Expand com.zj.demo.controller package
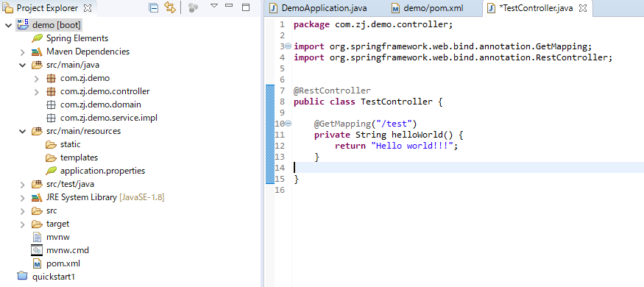This screenshot has width=644, height=287. (x=36, y=91)
